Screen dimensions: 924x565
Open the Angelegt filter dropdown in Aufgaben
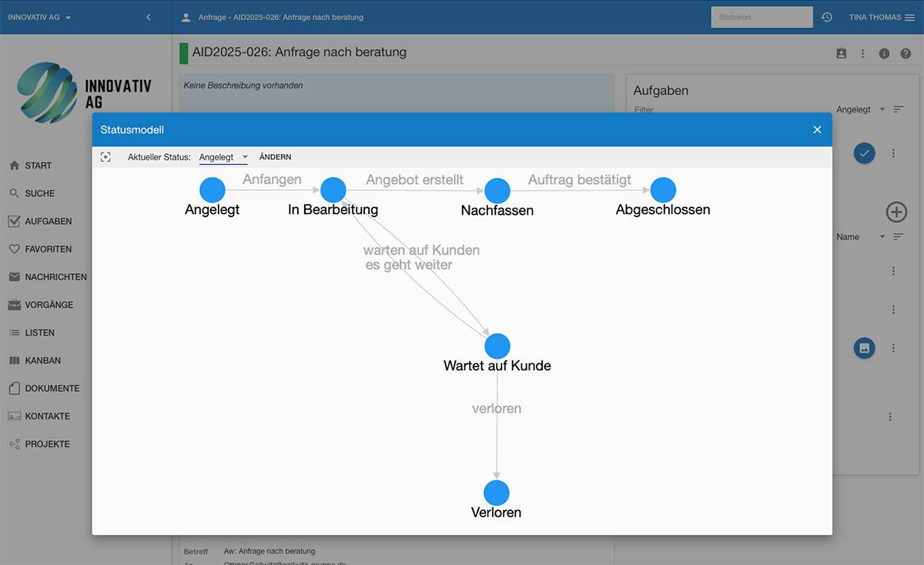(x=860, y=109)
